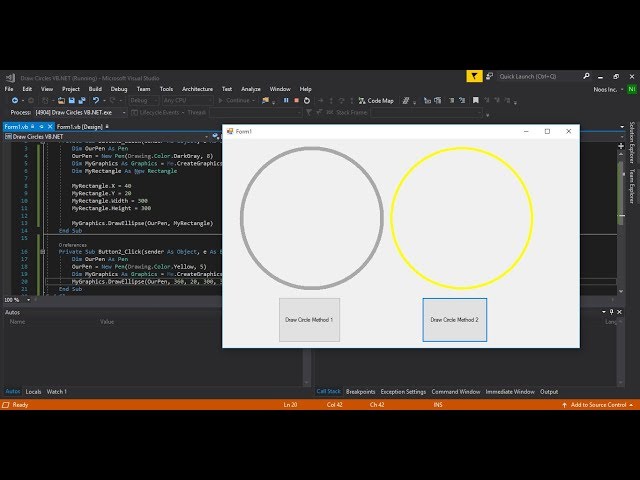
Task: Open the document tab list dropdown arrow
Action: coord(622,127)
